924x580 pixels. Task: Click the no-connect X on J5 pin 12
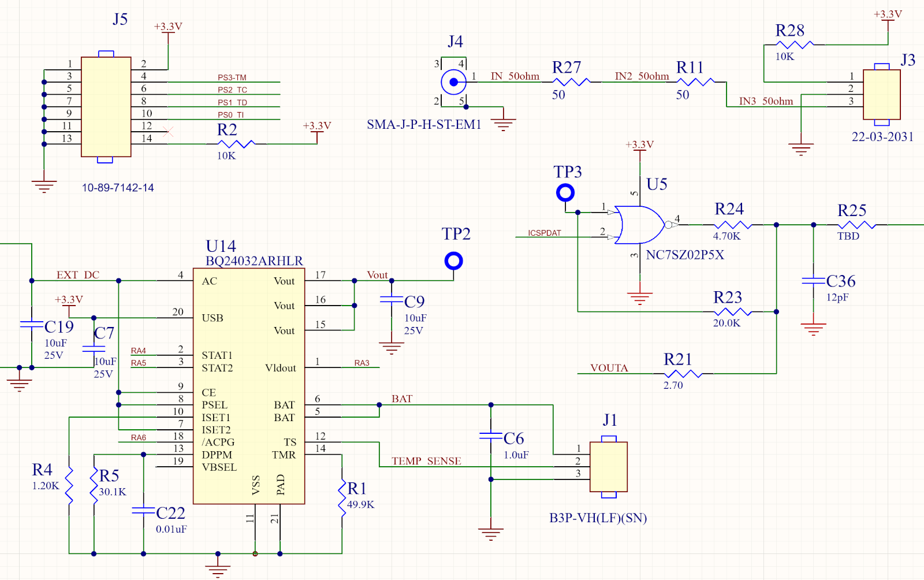pos(168,132)
